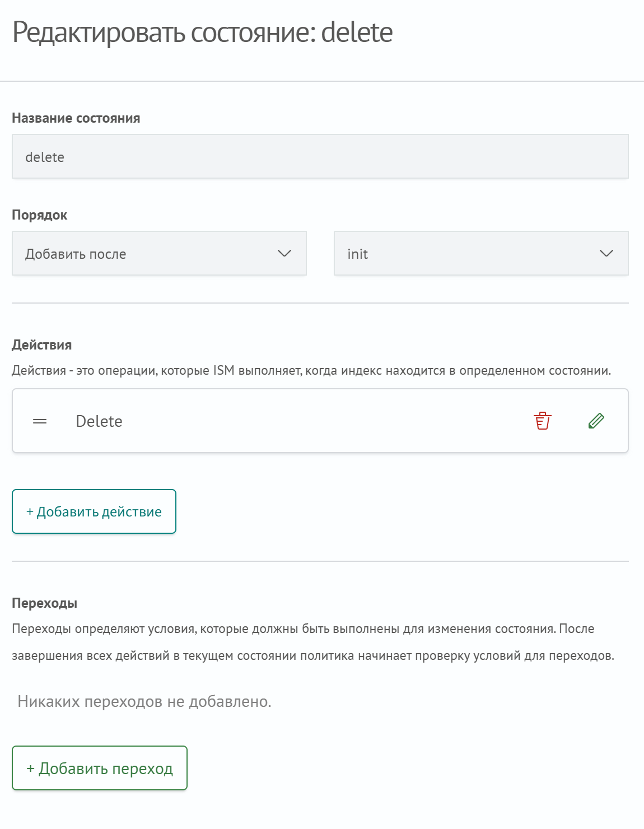Image resolution: width=644 pixels, height=829 pixels.
Task: Click the chevron arrow in 'Добавить после' dropdown
Action: pos(284,254)
